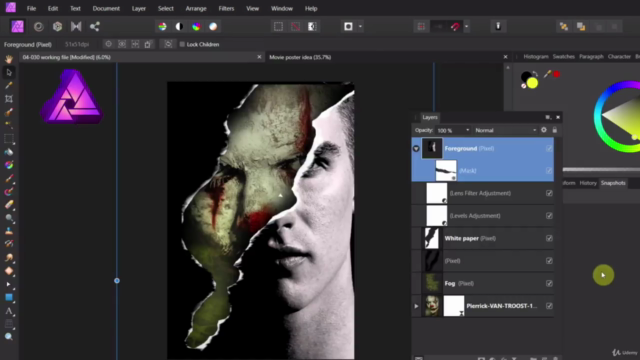The width and height of the screenshot is (640, 360).
Task: Apply Auto Colors from toolbar
Action: pyautogui.click(x=196, y=27)
